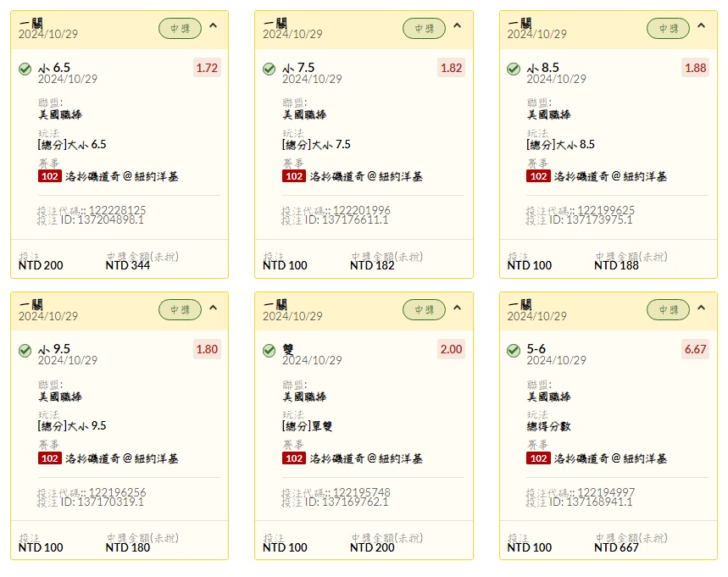Collapse the card containing 小 9.5 bet
The height and width of the screenshot is (577, 728).
point(213,308)
